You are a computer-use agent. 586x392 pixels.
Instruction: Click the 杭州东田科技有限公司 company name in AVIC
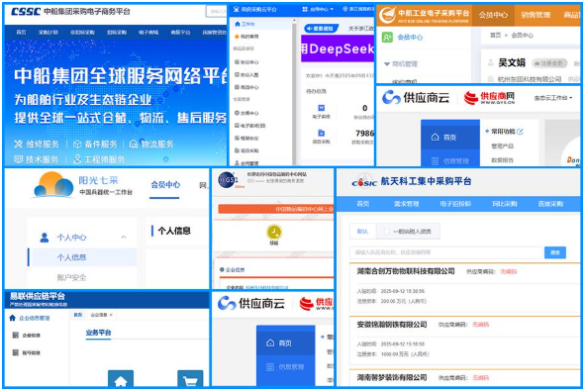tap(530, 79)
